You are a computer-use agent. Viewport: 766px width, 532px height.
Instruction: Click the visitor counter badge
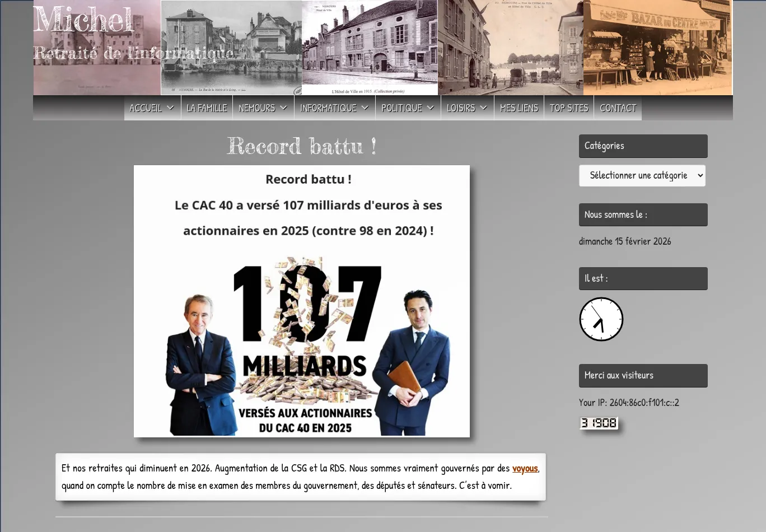pos(599,423)
